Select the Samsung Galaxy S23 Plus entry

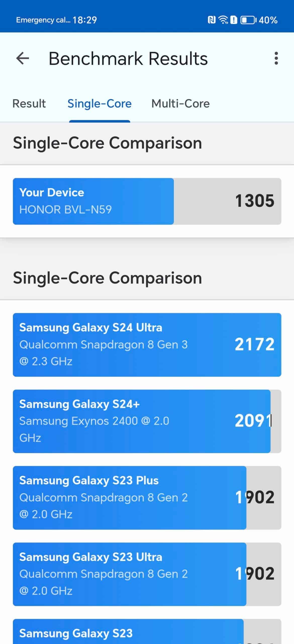click(147, 498)
